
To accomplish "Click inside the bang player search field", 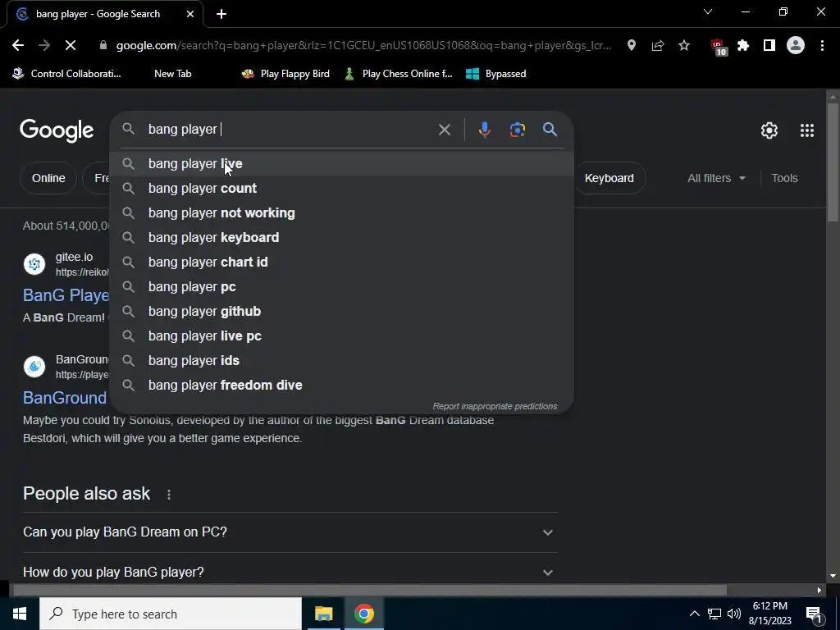I will pyautogui.click(x=290, y=130).
